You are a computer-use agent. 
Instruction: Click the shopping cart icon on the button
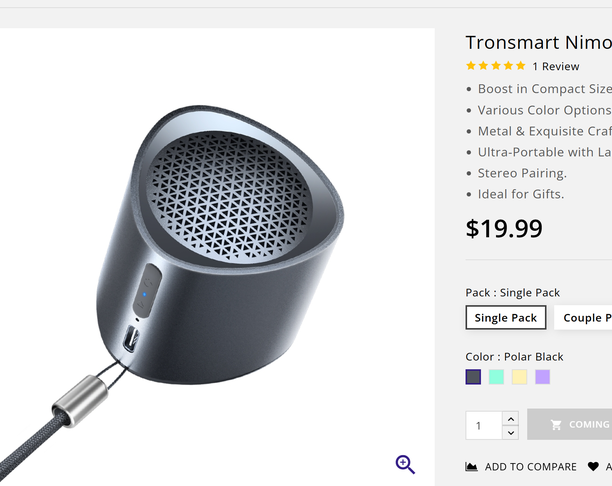click(x=556, y=425)
